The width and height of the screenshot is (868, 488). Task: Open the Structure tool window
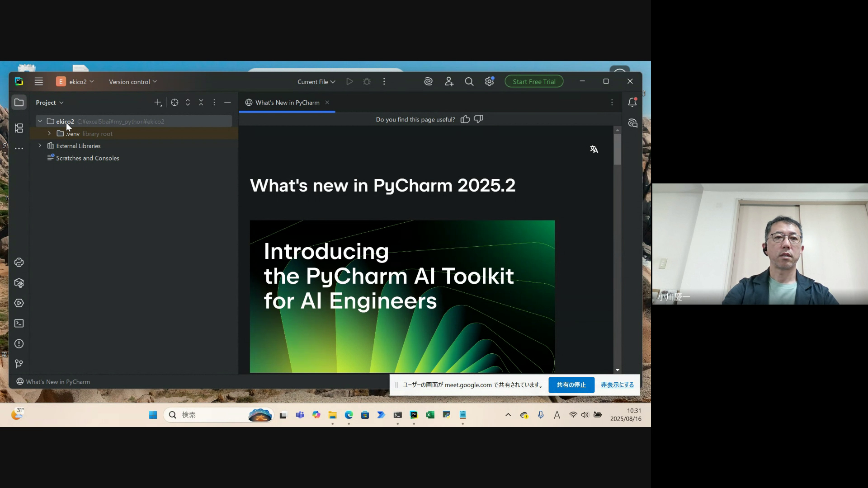coord(19,128)
